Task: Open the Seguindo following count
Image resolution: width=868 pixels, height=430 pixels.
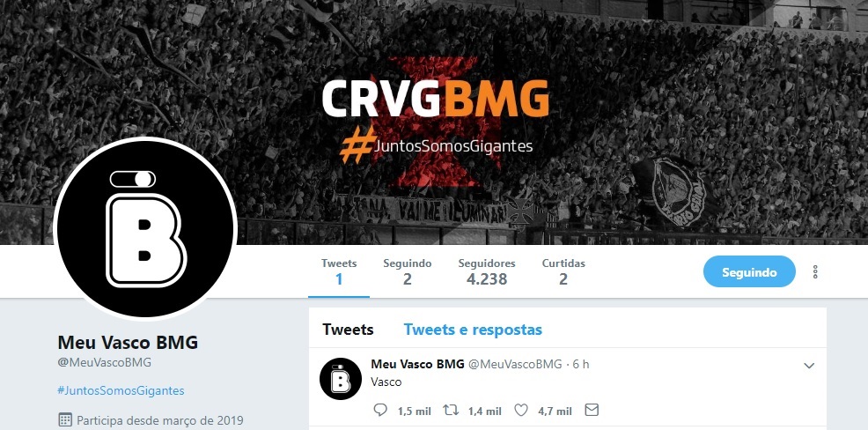Action: coord(407,271)
